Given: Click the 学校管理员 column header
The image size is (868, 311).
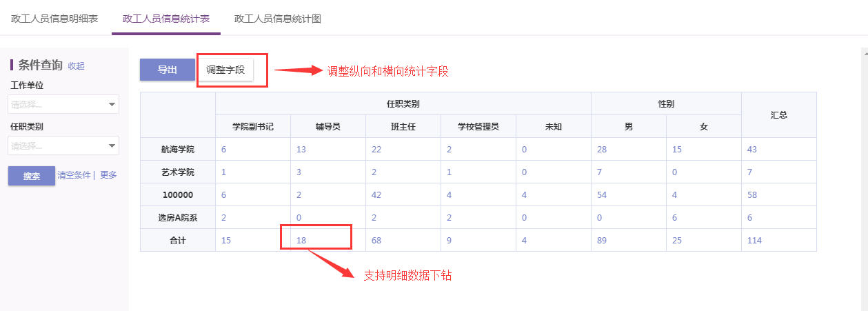Looking at the screenshot, I should (x=478, y=127).
